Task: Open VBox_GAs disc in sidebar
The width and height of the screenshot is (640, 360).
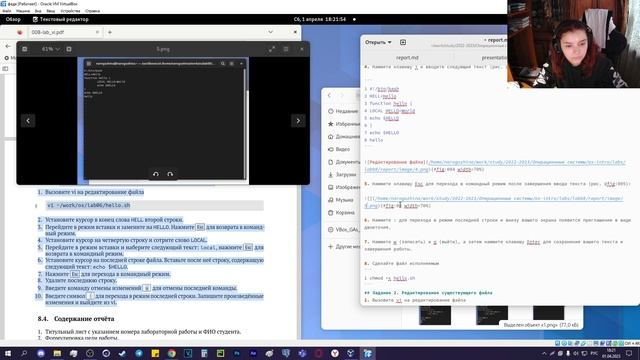Action: [x=343, y=229]
